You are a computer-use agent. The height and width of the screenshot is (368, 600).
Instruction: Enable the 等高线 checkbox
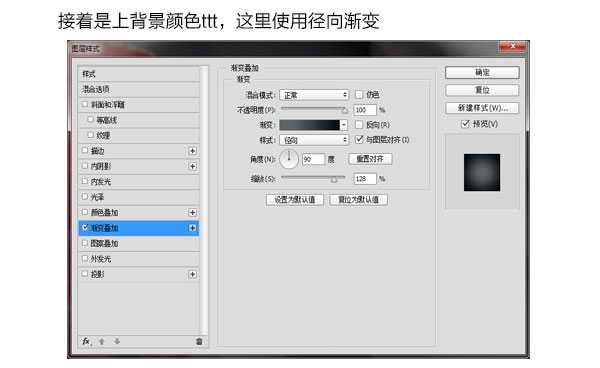click(x=90, y=120)
